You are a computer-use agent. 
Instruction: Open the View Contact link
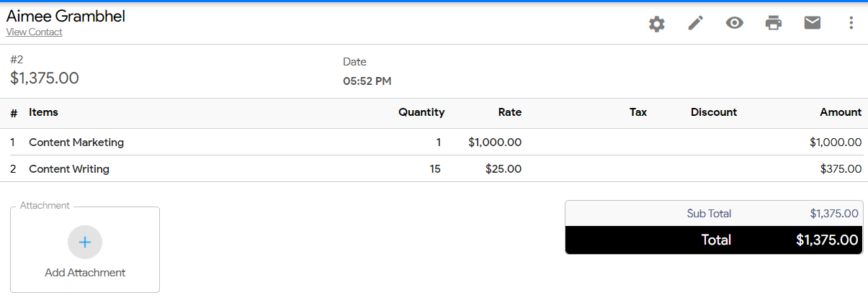(34, 32)
